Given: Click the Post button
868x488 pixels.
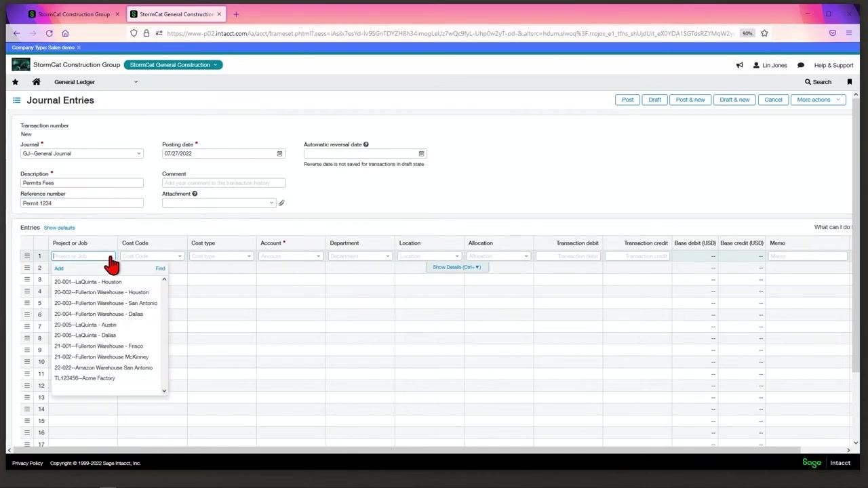Looking at the screenshot, I should [x=628, y=100].
